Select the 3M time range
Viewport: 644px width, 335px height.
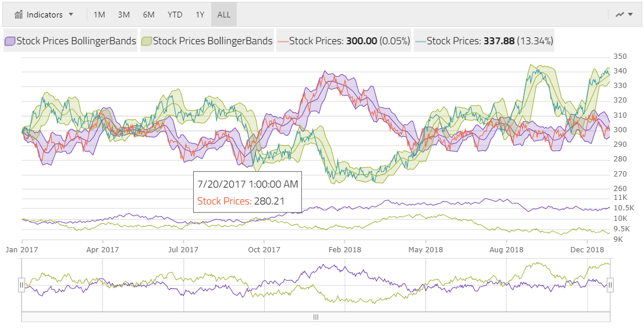pos(124,15)
